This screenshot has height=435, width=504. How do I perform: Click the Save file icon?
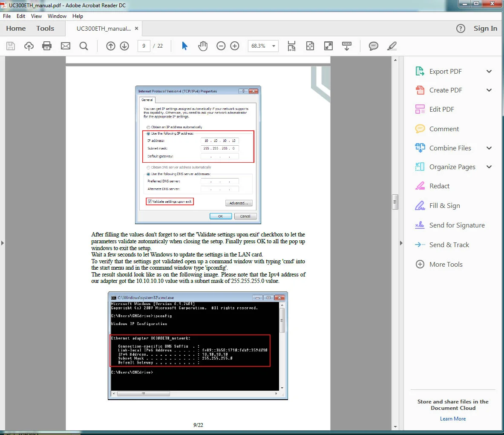[11, 46]
